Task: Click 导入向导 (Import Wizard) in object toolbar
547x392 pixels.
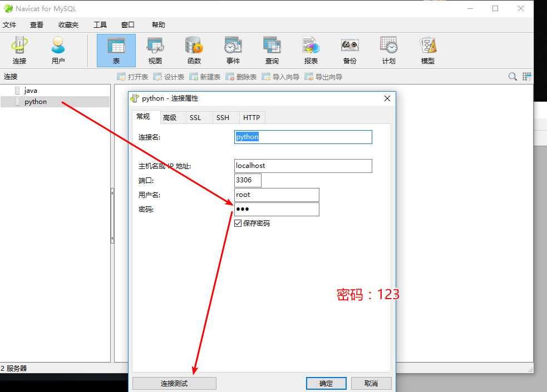Action: click(x=281, y=77)
